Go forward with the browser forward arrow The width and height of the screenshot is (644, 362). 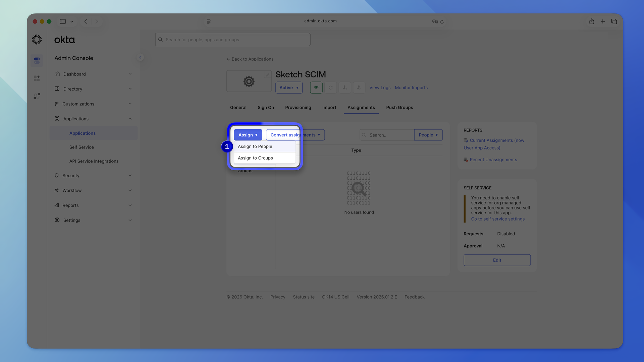97,21
